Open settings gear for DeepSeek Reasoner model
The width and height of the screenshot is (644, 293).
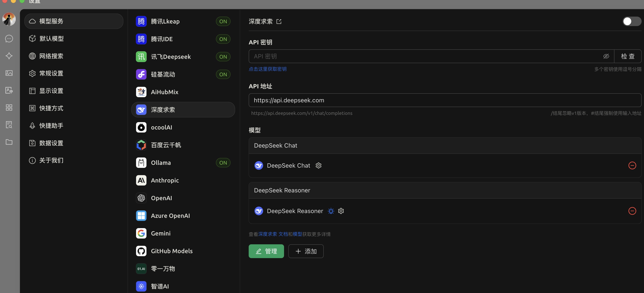coord(341,211)
